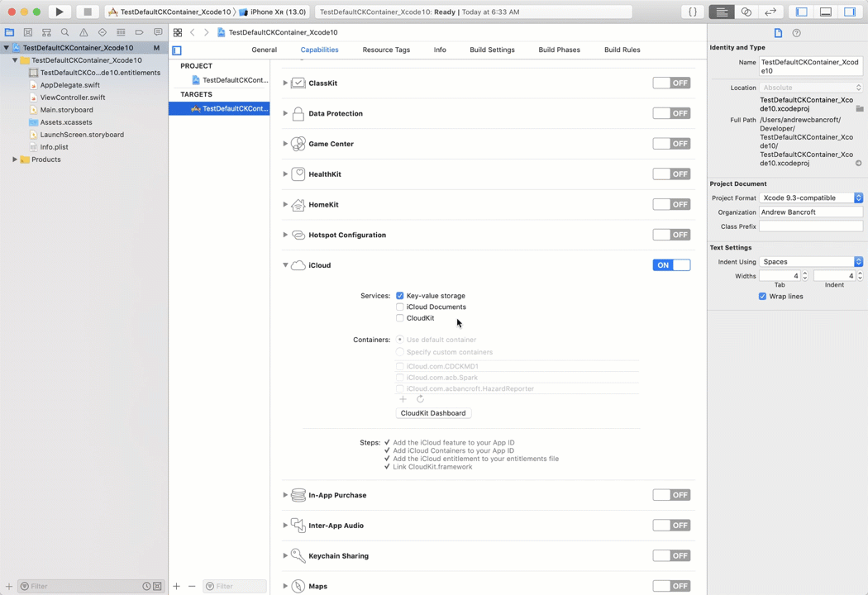Hide the inspectors panel
The width and height of the screenshot is (868, 595).
point(850,12)
